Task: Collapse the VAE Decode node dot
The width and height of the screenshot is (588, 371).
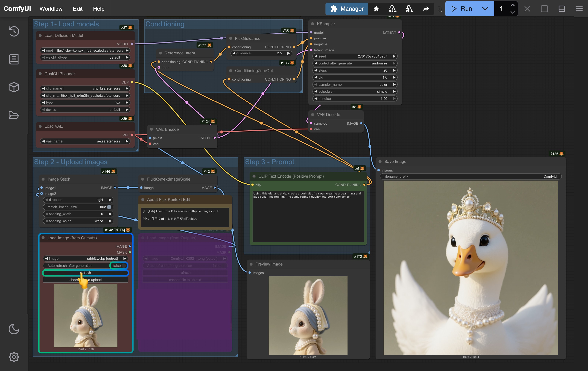Action: 312,115
